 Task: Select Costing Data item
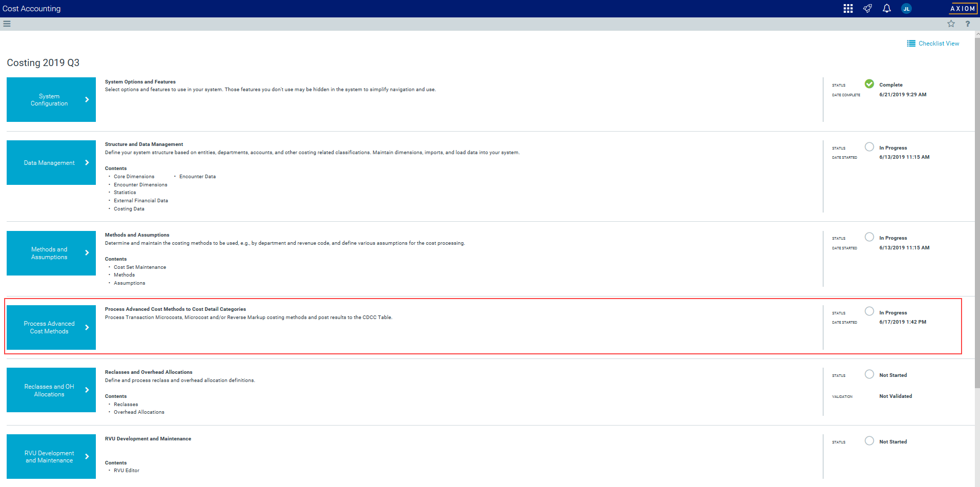coord(129,209)
